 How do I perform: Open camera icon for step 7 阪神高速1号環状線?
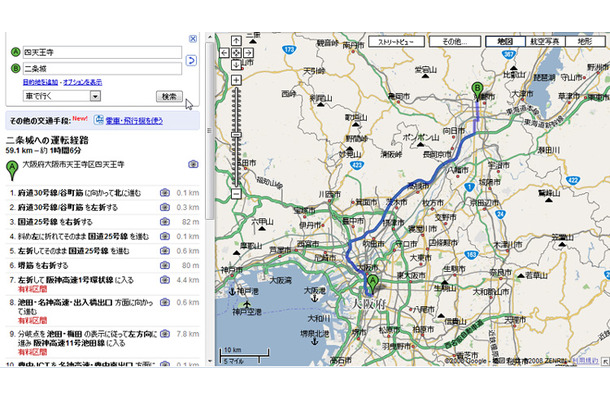165,280
